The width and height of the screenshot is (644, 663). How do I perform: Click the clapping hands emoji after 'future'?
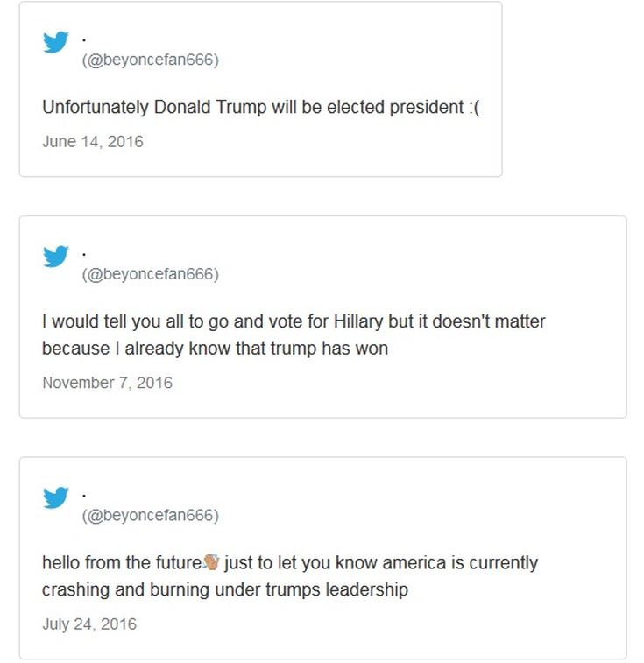click(x=211, y=561)
